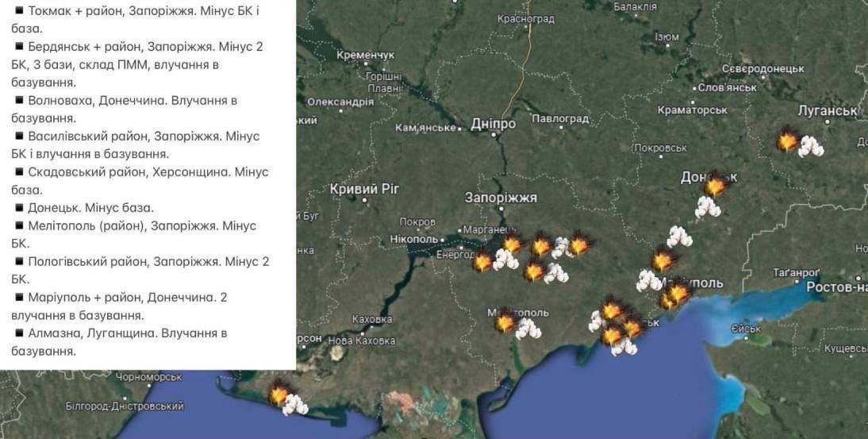Select the explosion marker beside Енергодар
The height and width of the screenshot is (439, 868).
click(x=482, y=260)
